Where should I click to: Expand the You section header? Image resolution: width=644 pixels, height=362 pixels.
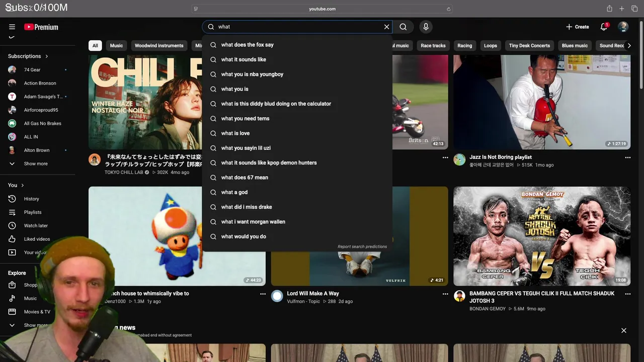click(x=16, y=186)
